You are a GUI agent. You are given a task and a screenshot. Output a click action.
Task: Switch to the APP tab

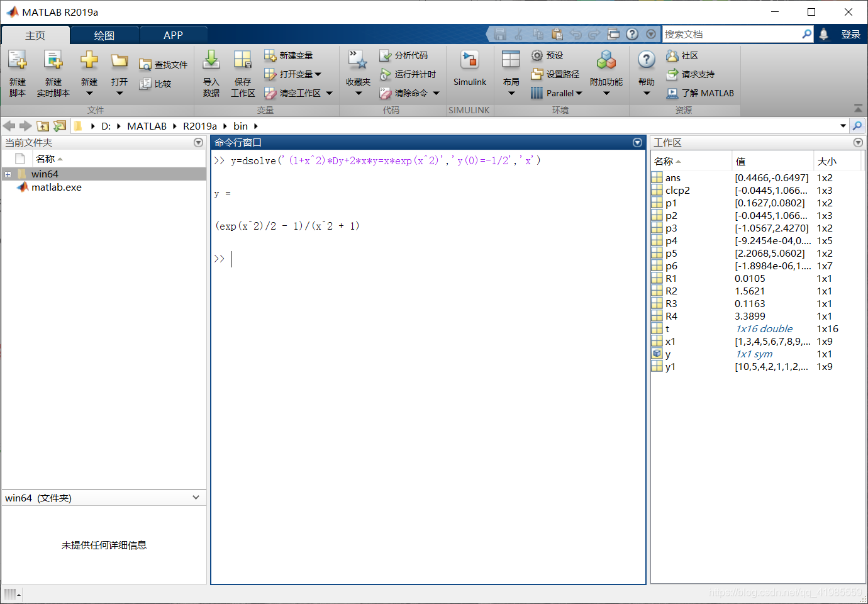click(173, 35)
